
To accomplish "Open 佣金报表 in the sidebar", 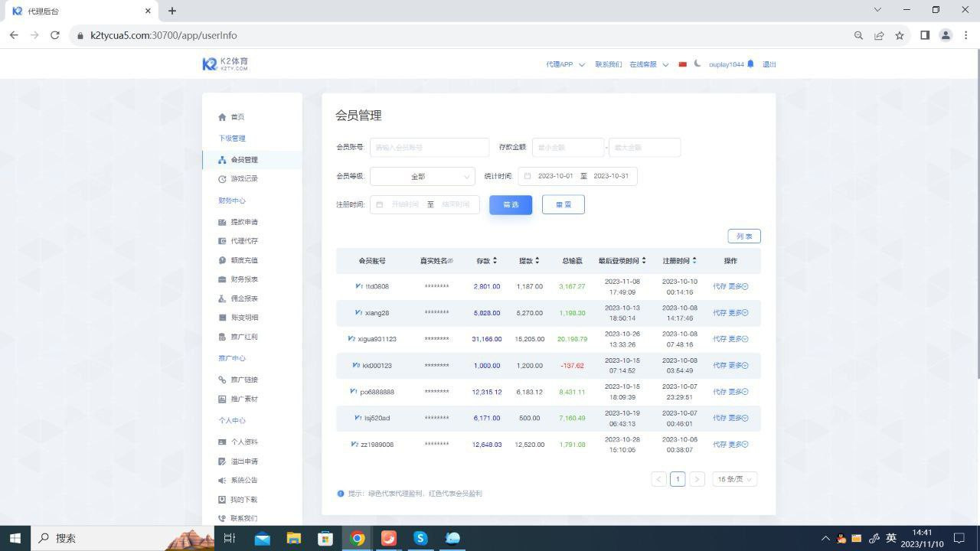I will click(x=244, y=298).
